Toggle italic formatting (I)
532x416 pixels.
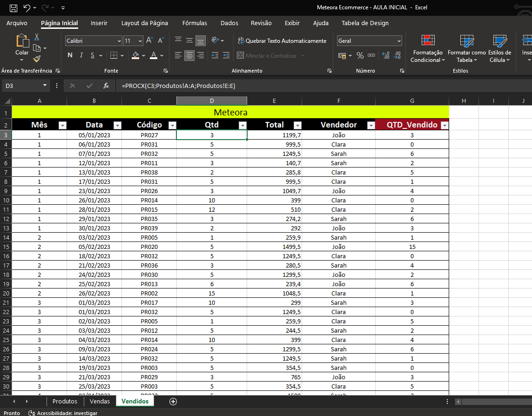pos(81,55)
